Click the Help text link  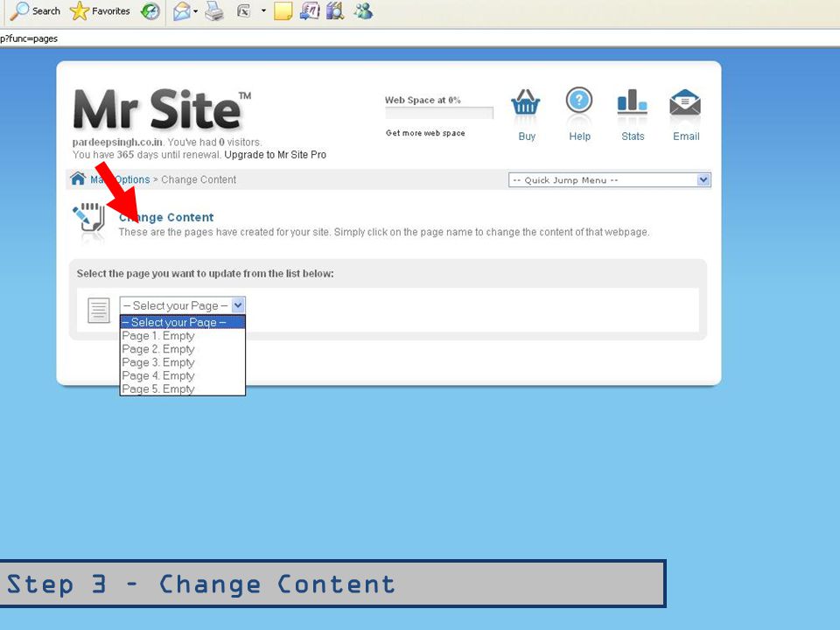[579, 136]
